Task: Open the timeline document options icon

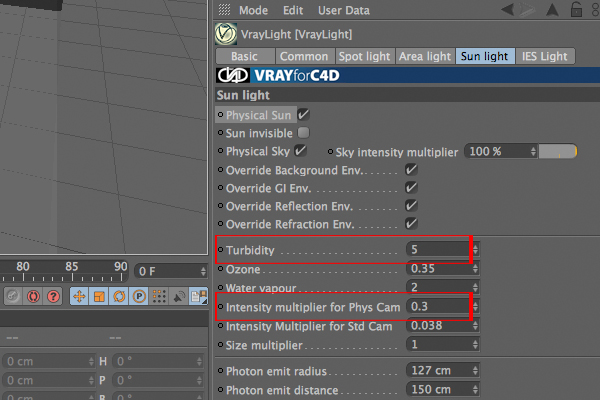Action: (199, 297)
